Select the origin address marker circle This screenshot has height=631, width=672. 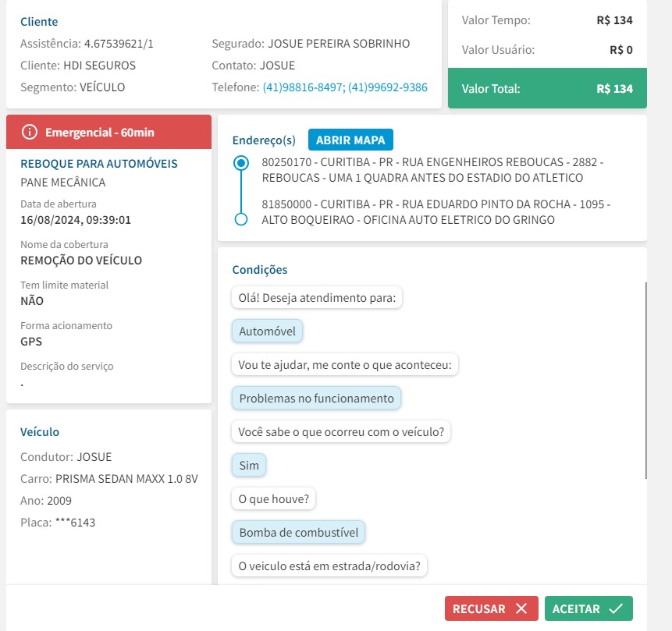coord(241,163)
